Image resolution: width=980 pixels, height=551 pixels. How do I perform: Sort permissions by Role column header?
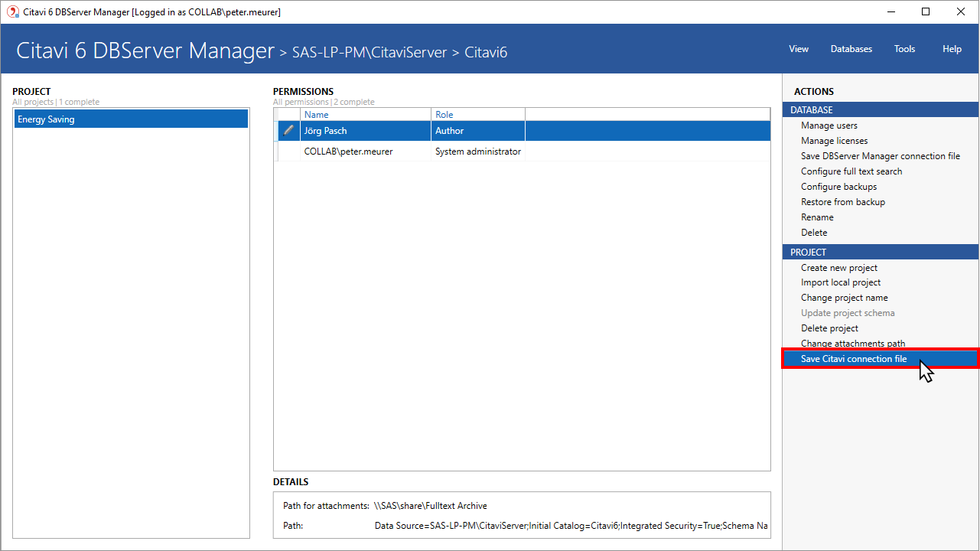444,115
